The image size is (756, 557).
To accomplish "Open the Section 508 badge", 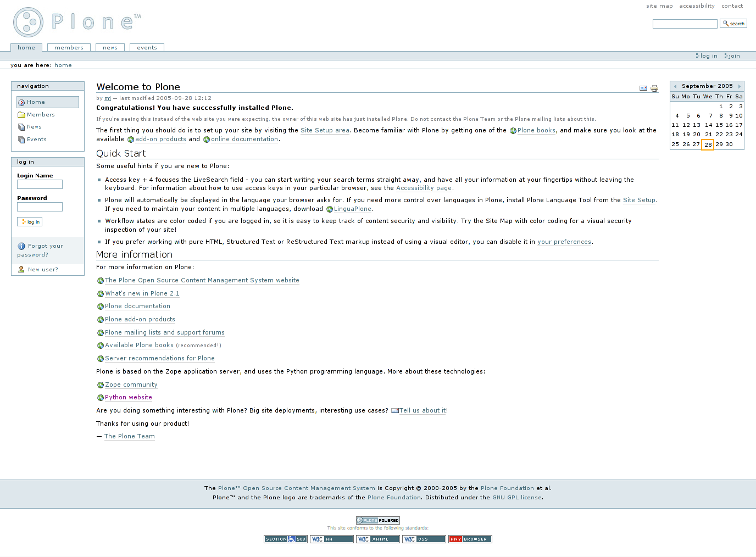I will (x=285, y=539).
